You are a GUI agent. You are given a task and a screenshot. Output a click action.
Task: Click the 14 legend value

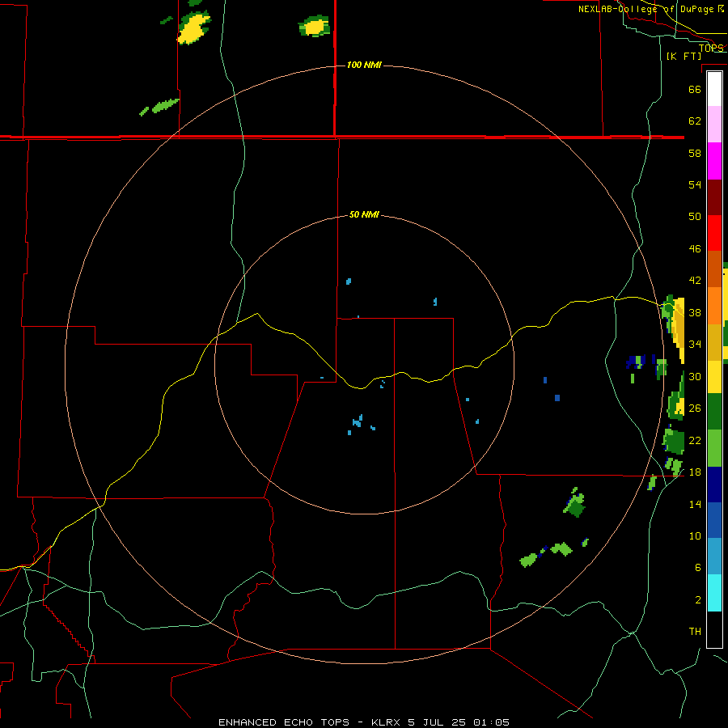coord(695,504)
